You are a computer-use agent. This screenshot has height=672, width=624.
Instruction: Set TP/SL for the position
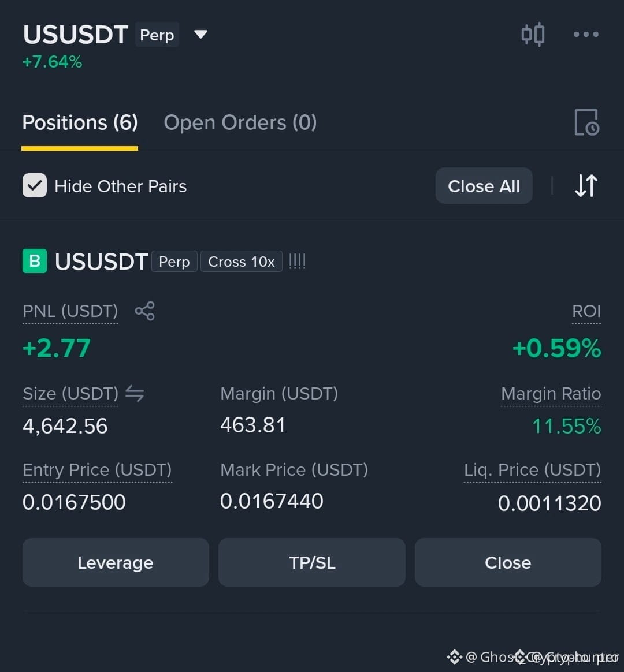(x=312, y=562)
